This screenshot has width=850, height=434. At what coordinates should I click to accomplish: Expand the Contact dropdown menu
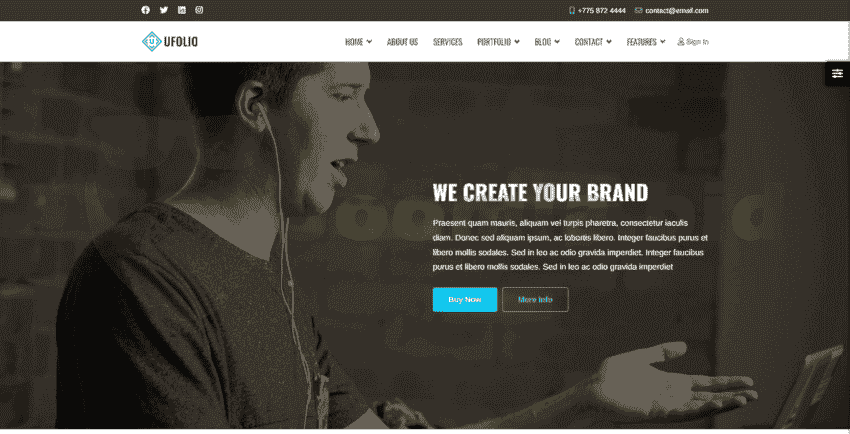(x=593, y=42)
